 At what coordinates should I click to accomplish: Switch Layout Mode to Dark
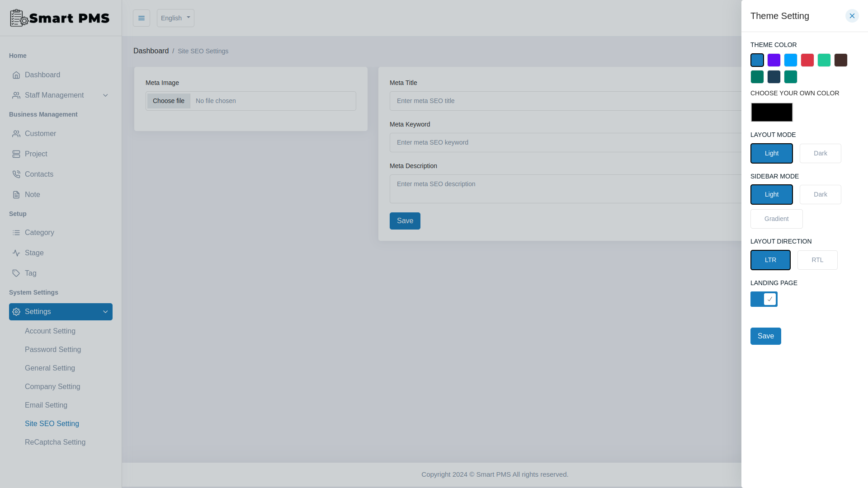[820, 153]
